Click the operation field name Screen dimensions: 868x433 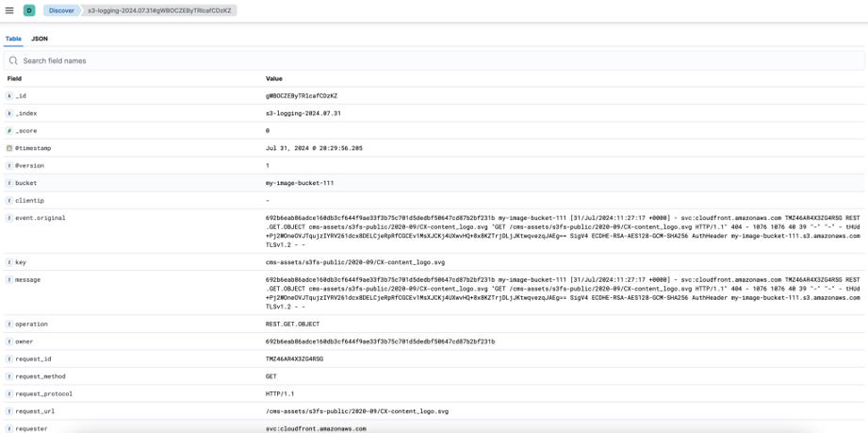pos(31,324)
